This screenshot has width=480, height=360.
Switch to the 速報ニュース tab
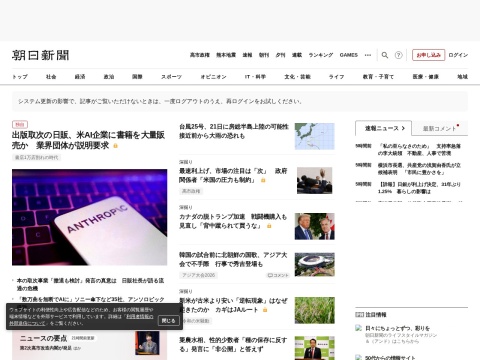coord(384,128)
